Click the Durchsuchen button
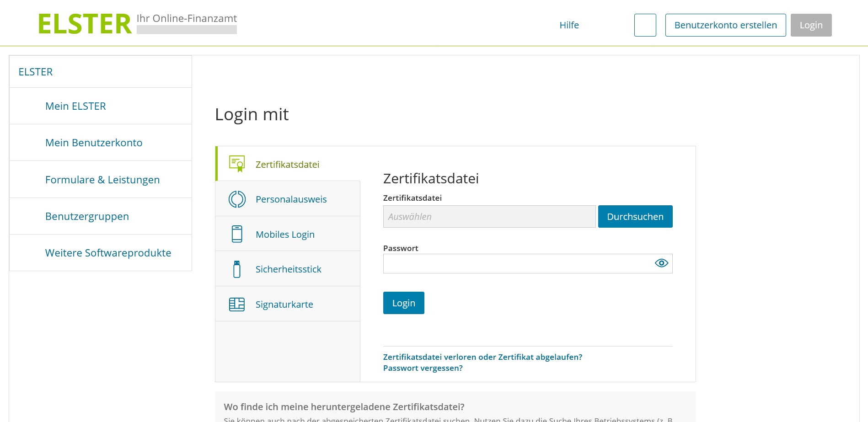The height and width of the screenshot is (422, 868). click(635, 216)
